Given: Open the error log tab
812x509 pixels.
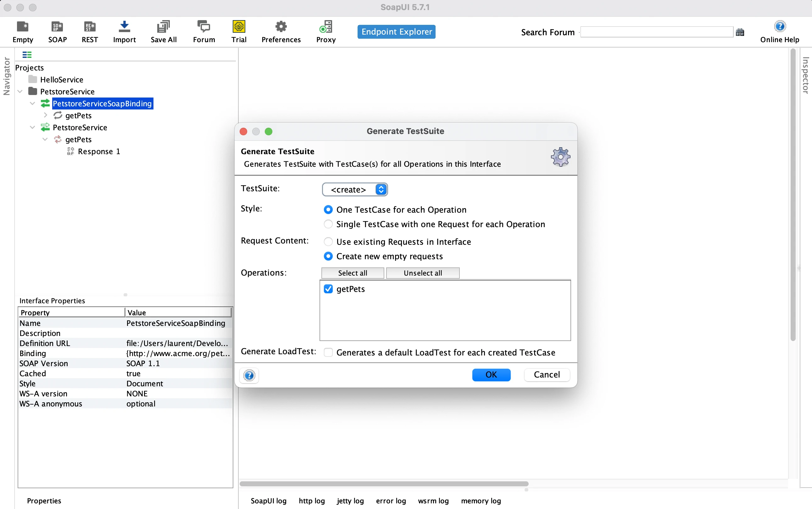Looking at the screenshot, I should click(x=391, y=501).
